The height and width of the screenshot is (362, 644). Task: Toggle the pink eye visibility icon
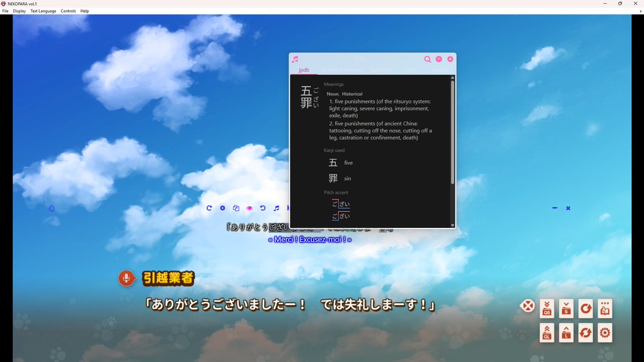click(250, 208)
